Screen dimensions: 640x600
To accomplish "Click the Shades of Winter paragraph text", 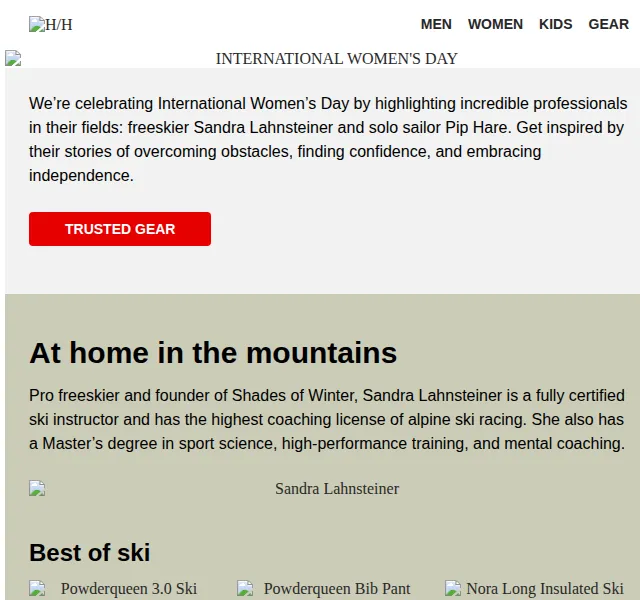I will tap(327, 420).
